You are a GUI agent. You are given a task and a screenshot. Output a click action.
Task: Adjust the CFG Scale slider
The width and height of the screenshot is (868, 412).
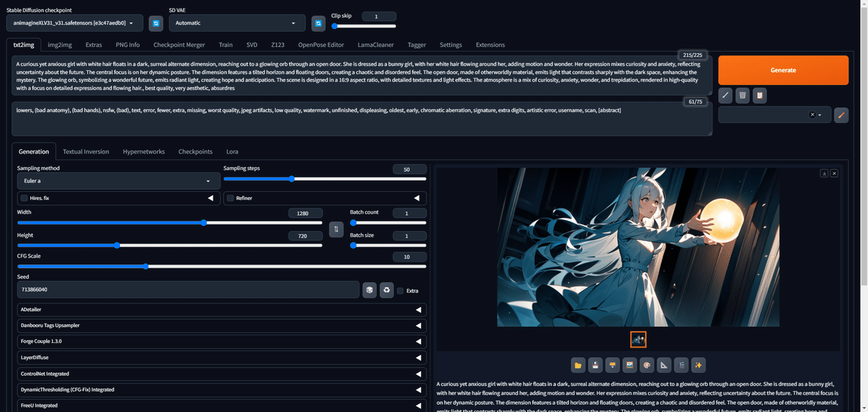pyautogui.click(x=221, y=266)
